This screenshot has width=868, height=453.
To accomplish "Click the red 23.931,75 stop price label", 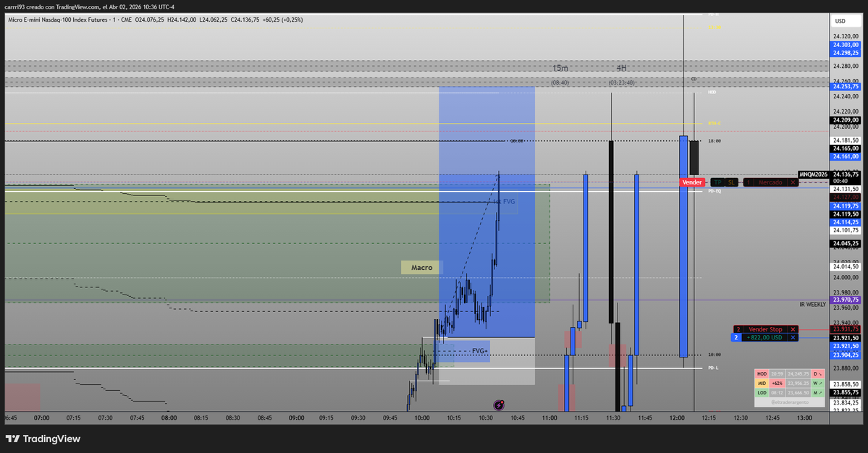I will [x=846, y=329].
